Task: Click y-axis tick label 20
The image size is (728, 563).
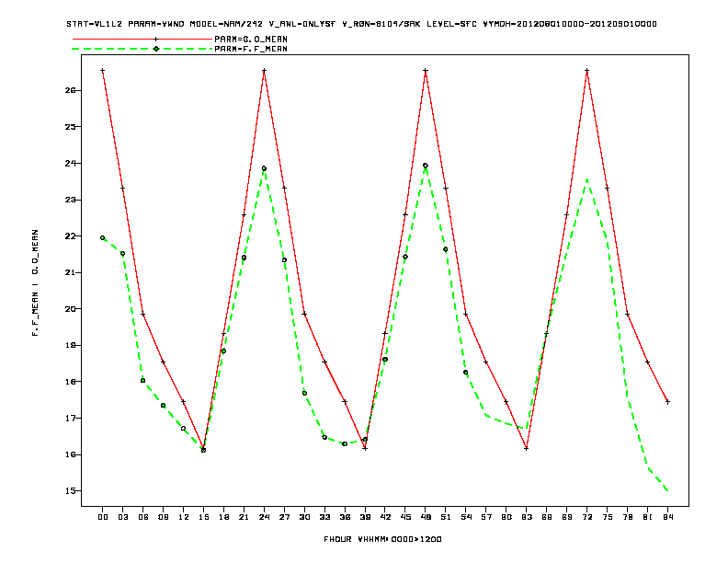Action: tap(71, 309)
